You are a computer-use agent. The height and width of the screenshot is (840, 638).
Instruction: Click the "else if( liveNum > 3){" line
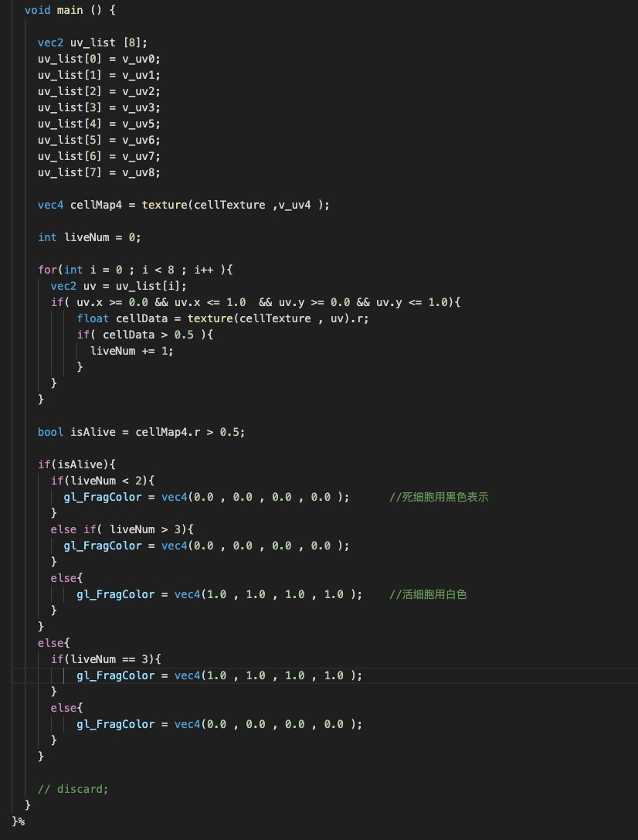pyautogui.click(x=121, y=529)
